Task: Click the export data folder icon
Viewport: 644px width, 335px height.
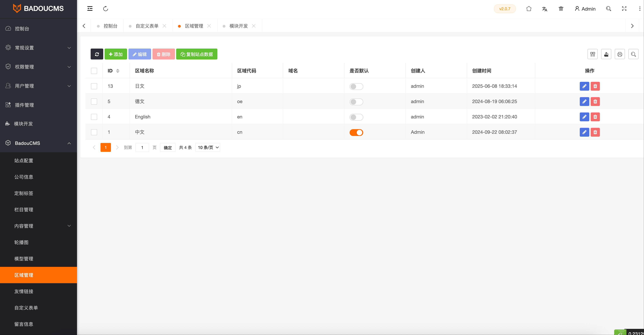Action: pos(606,54)
